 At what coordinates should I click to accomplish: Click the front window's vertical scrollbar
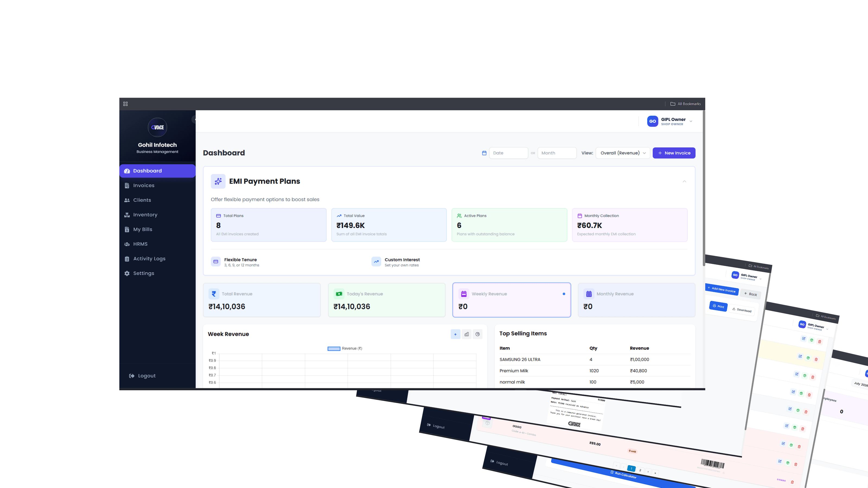pos(704,189)
